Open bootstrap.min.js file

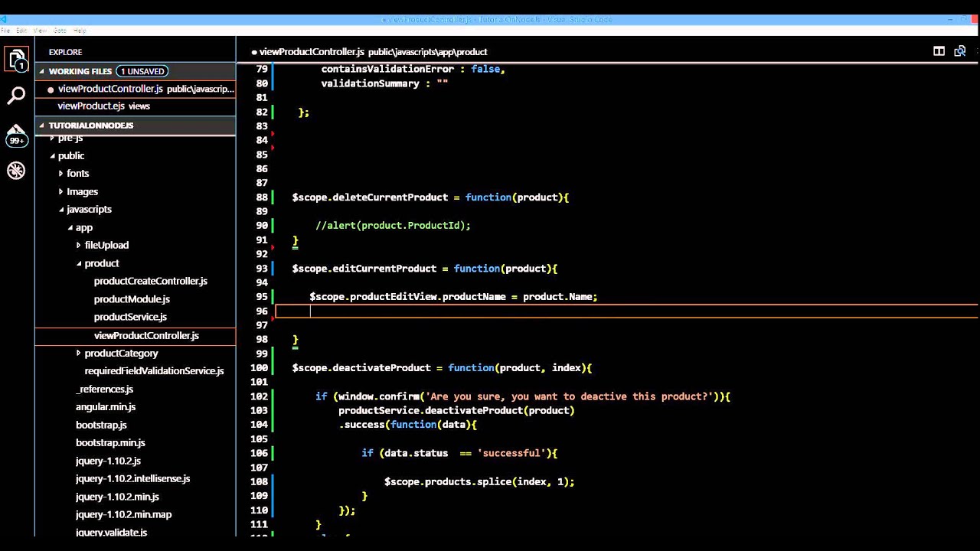coord(110,443)
